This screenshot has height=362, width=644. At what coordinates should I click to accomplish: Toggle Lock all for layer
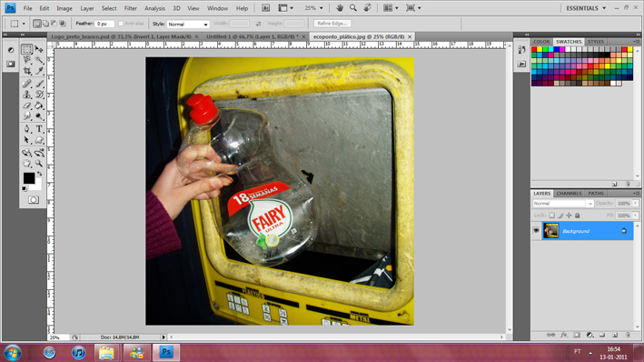point(577,216)
